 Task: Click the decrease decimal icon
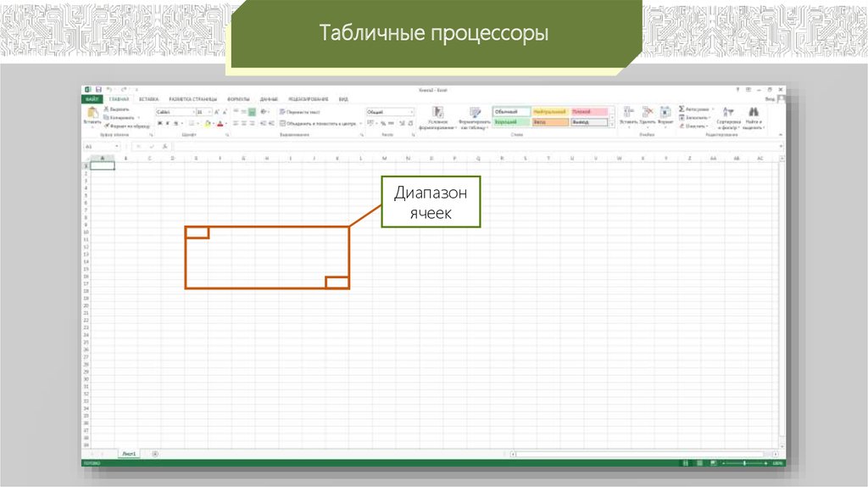[x=410, y=124]
